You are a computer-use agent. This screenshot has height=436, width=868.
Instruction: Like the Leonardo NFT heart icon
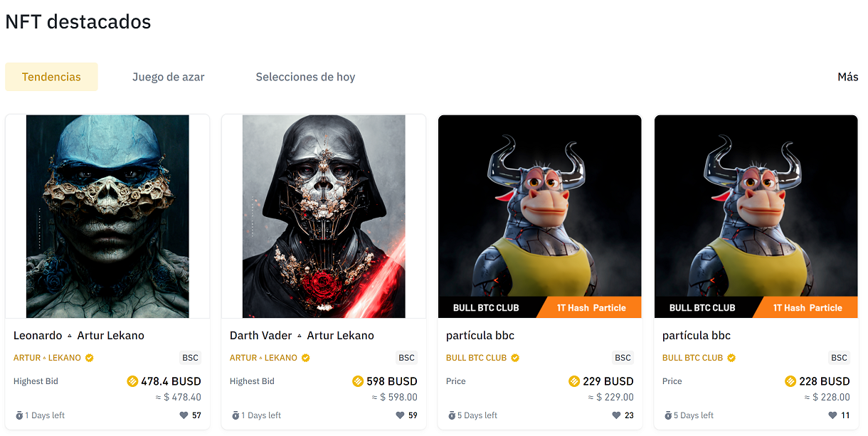pos(184,415)
